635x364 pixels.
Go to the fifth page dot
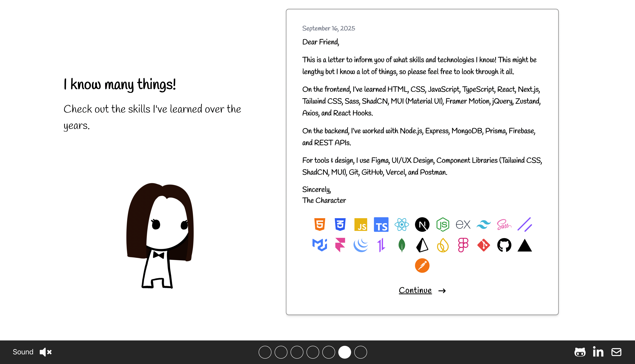click(x=329, y=352)
